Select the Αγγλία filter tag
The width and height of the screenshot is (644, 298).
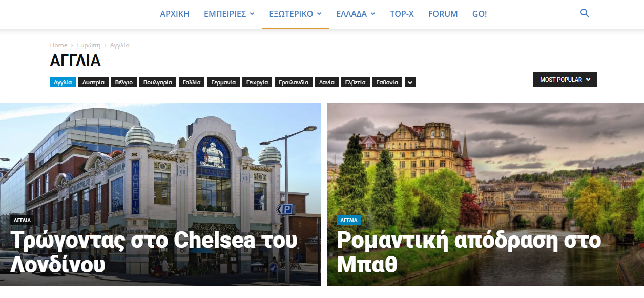[x=63, y=82]
